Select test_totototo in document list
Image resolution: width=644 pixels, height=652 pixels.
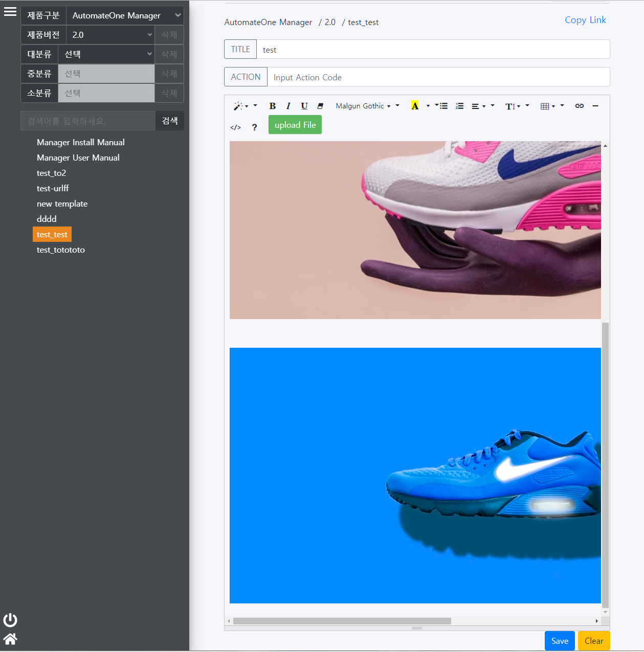pos(61,250)
